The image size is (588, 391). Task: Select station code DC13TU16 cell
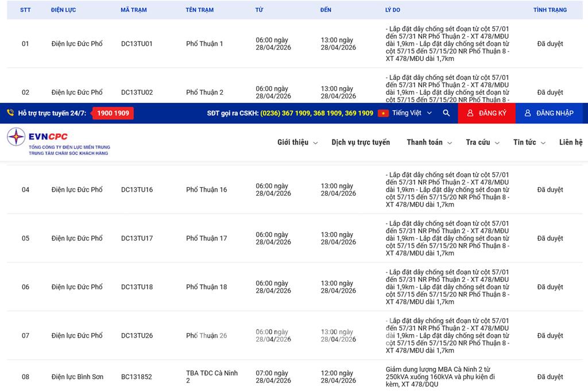click(x=137, y=189)
